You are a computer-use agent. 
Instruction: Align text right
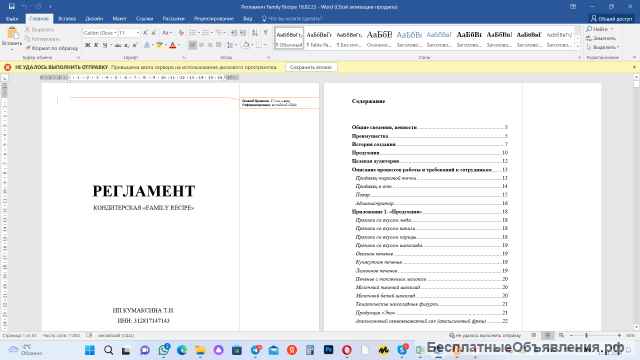point(210,45)
